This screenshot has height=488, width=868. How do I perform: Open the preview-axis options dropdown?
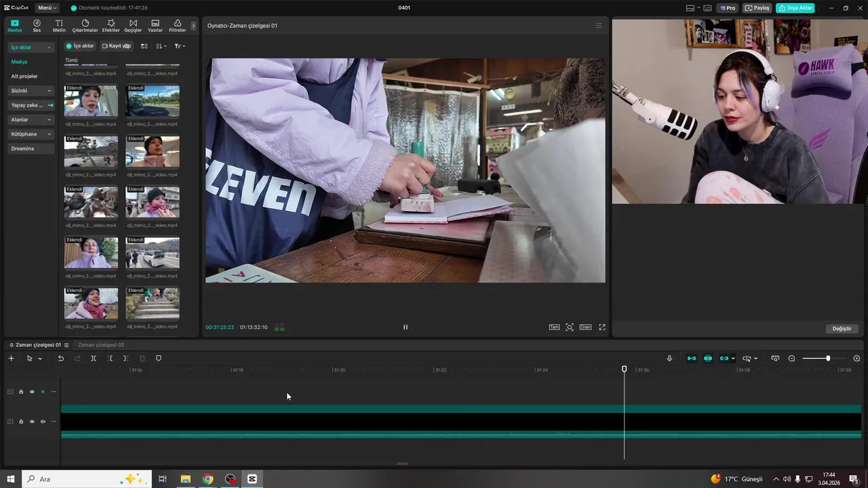(x=755, y=359)
